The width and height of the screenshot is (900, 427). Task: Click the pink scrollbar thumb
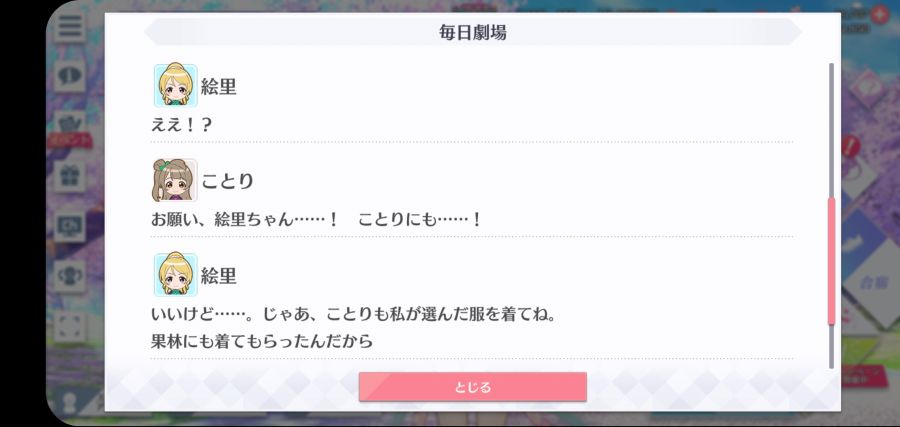pos(831,262)
